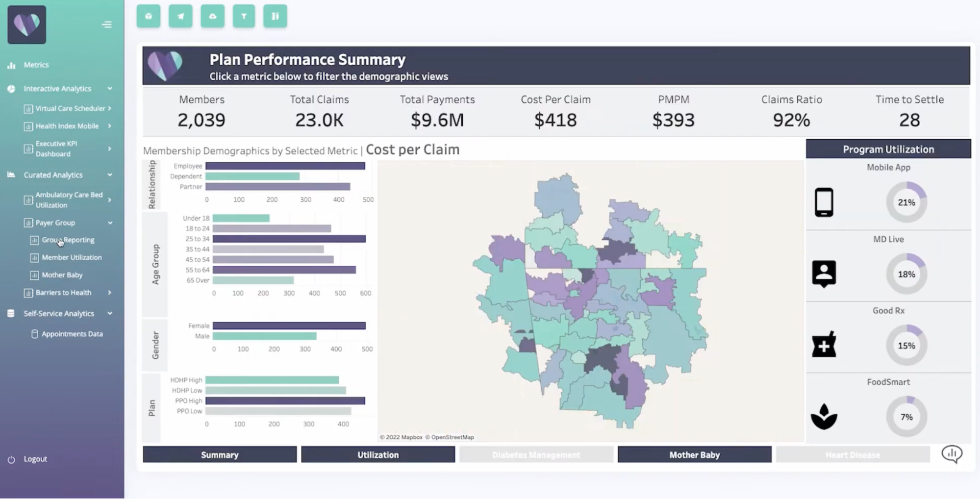Click the Metrics bar chart icon
Image resolution: width=980 pixels, height=499 pixels.
(11, 65)
